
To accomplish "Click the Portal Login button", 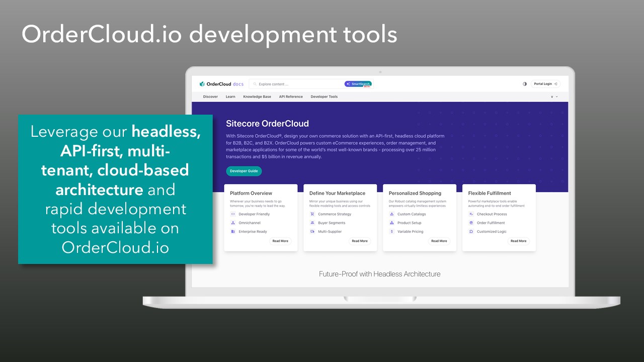I will 545,84.
